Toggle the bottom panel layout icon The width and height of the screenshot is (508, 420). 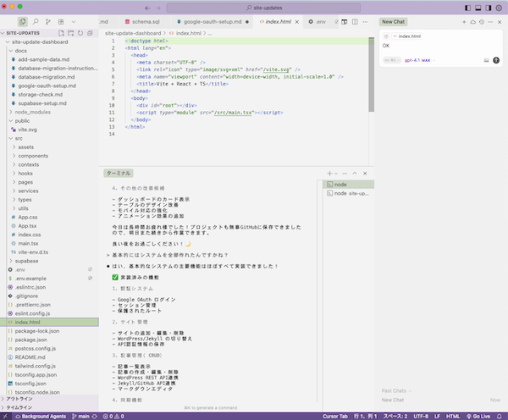point(478,8)
